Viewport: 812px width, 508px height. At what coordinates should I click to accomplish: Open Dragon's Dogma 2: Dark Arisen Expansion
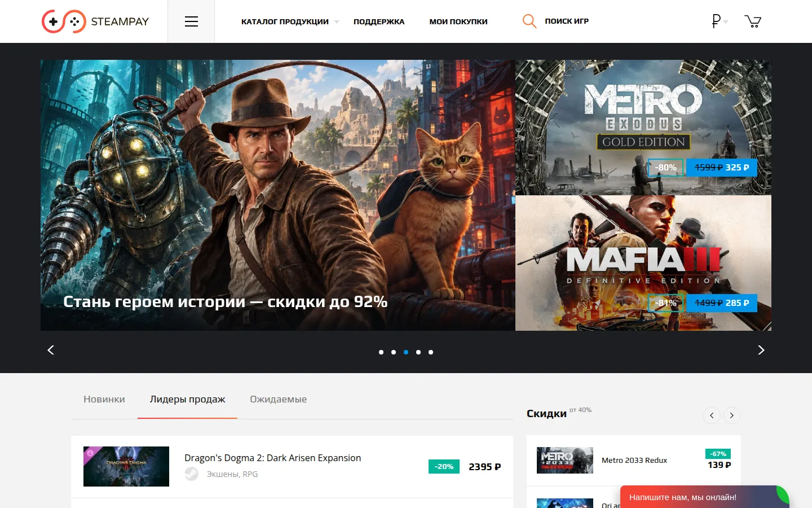pyautogui.click(x=292, y=467)
